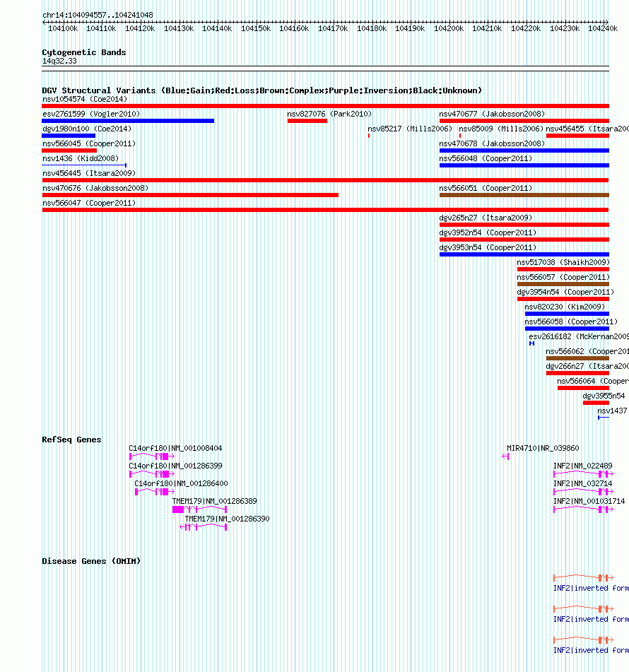
Task: Click the red bar under nsv566045 (Cooper2011)
Action: point(69,151)
